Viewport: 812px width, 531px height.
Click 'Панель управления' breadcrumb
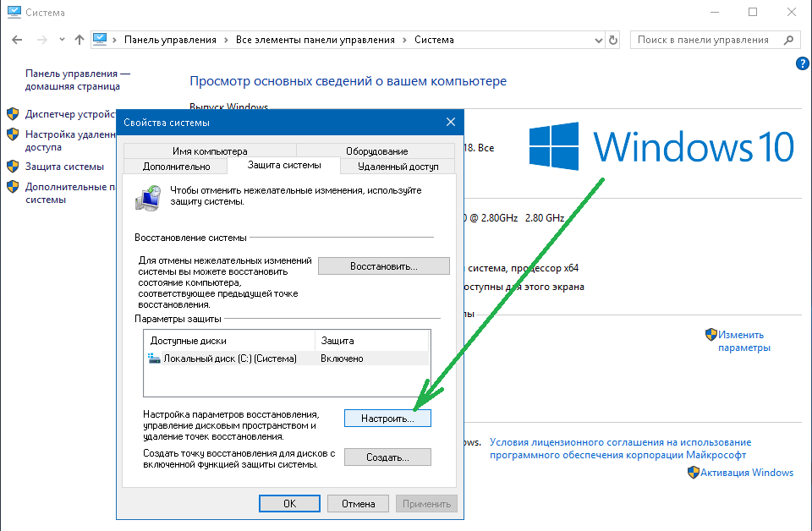[170, 40]
